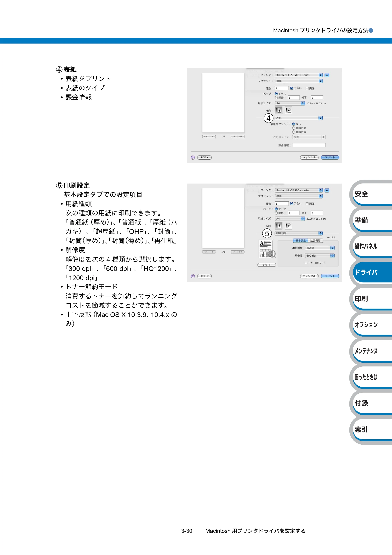This screenshot has height=555, width=392.
Task: Enable トナー節約モード checkbox
Action: point(306,263)
